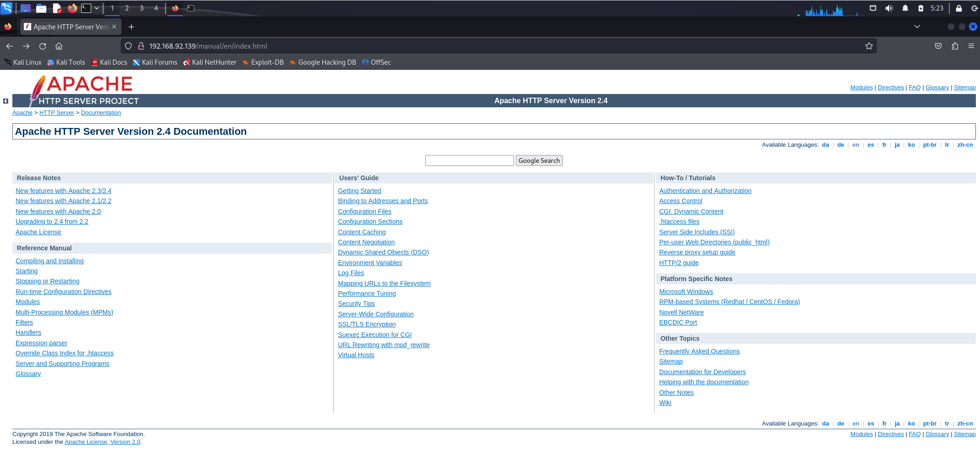
Task: Open the wired network connection icon
Action: tap(873, 8)
